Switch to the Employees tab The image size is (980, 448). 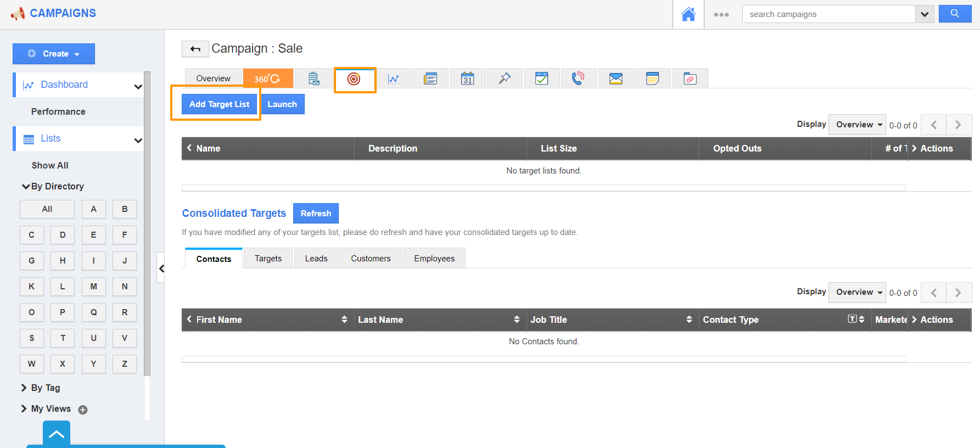click(x=434, y=259)
